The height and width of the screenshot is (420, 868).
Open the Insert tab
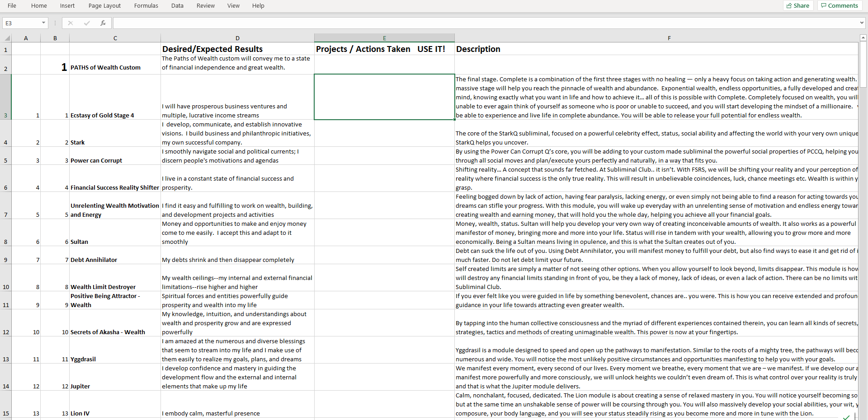[67, 5]
